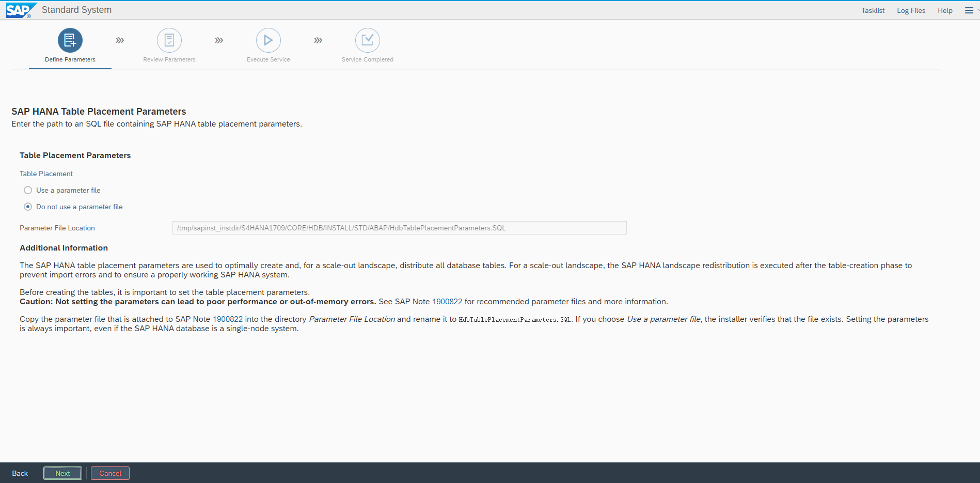
Task: Click the Review Parameters step icon
Action: point(169,40)
